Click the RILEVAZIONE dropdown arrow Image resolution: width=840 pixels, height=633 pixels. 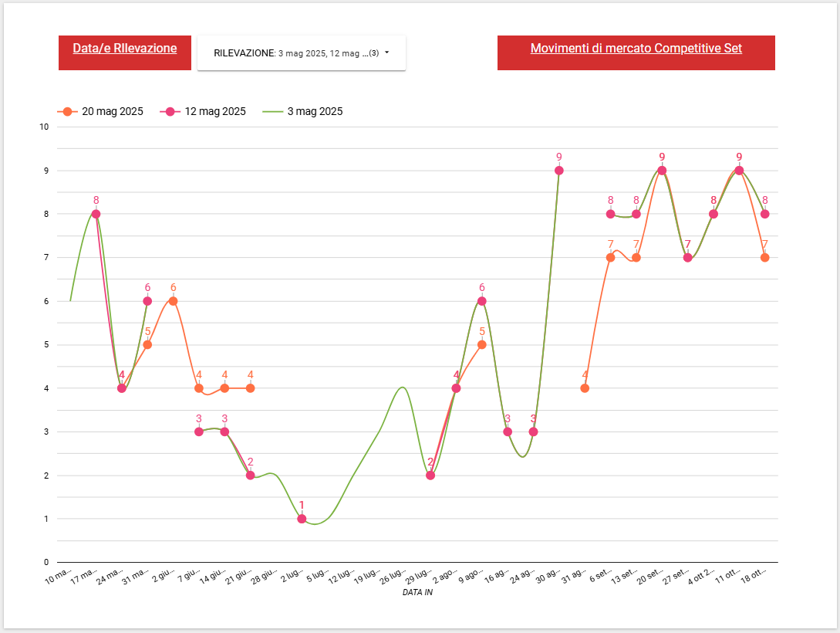[x=386, y=53]
